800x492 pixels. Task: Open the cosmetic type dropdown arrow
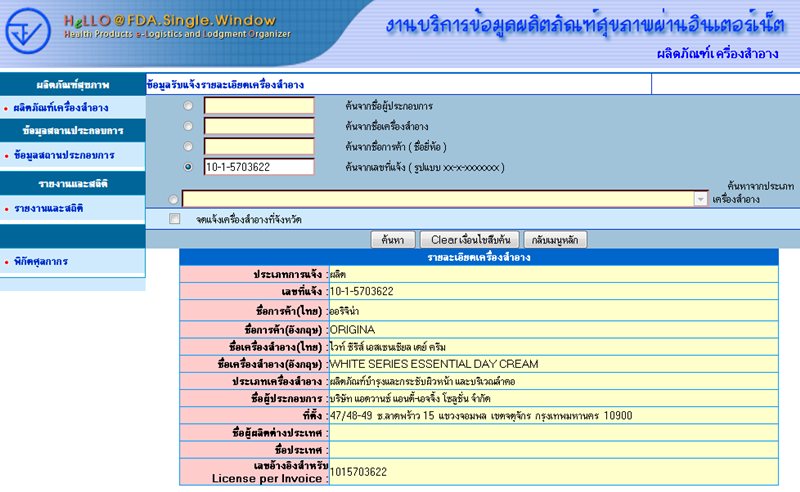click(x=701, y=199)
